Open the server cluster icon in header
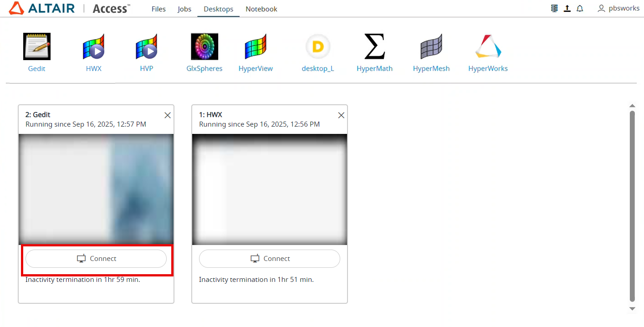This screenshot has height=327, width=644. point(554,8)
